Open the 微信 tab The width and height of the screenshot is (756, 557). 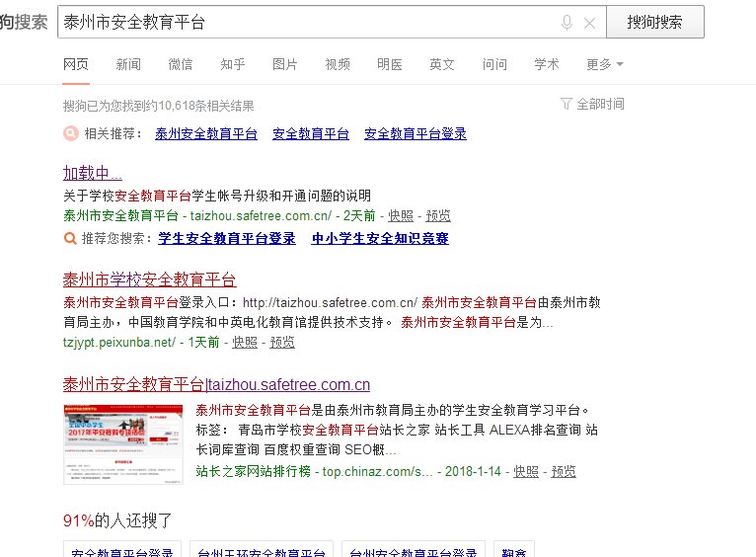(181, 64)
